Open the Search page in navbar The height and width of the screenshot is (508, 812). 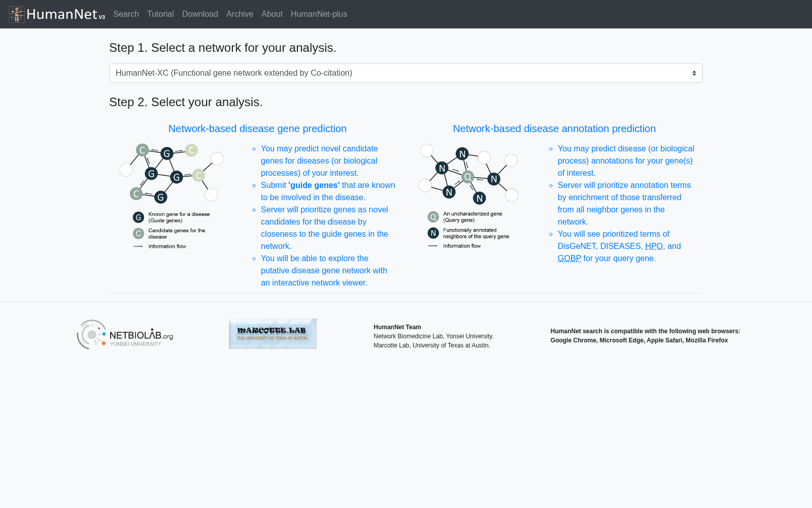pos(126,14)
